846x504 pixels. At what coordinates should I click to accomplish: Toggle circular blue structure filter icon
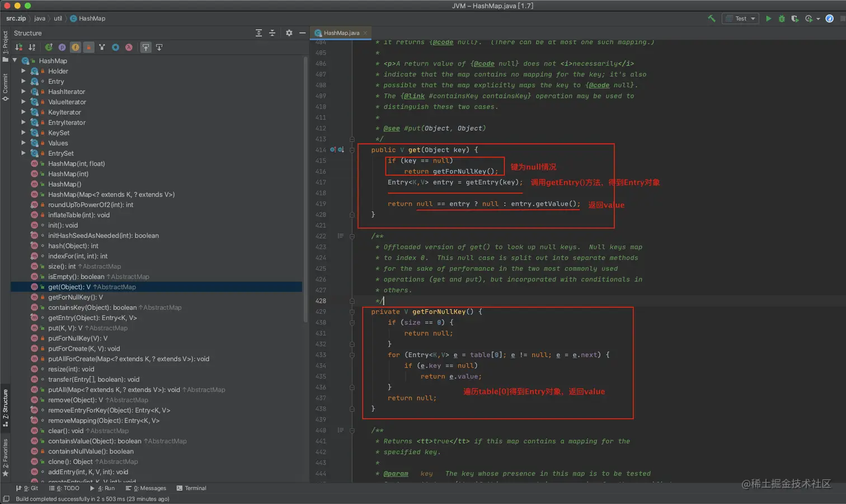coord(115,48)
